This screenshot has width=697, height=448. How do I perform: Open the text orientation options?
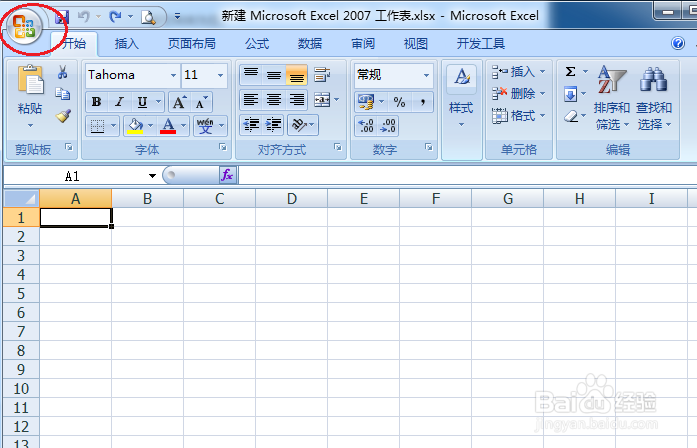coord(303,125)
